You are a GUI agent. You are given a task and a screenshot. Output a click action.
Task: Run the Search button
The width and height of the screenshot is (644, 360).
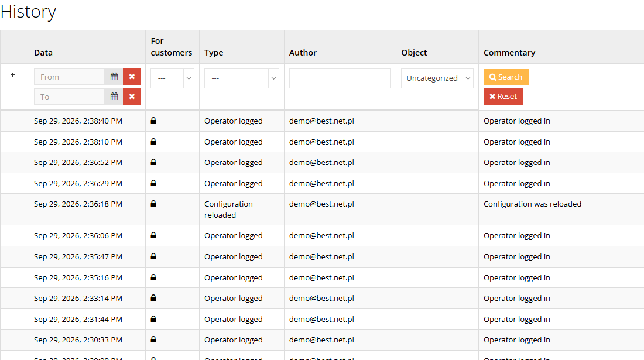coord(506,77)
